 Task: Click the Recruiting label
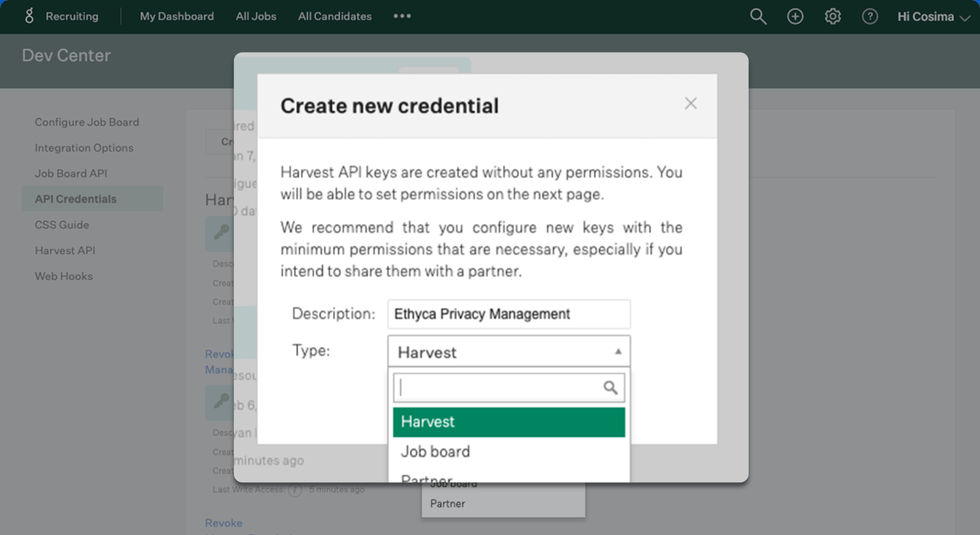72,16
